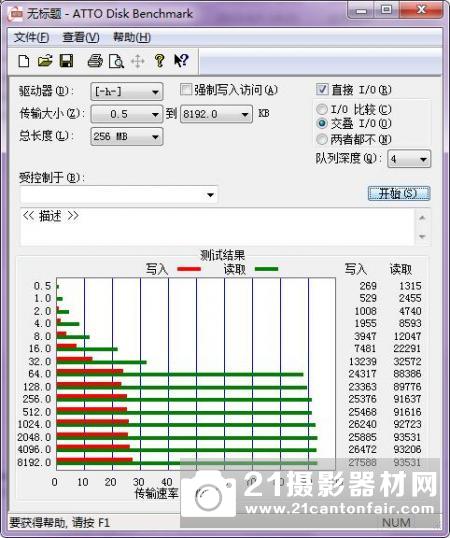The height and width of the screenshot is (538, 450).
Task: Click the read value 1315
Action: coord(410,286)
